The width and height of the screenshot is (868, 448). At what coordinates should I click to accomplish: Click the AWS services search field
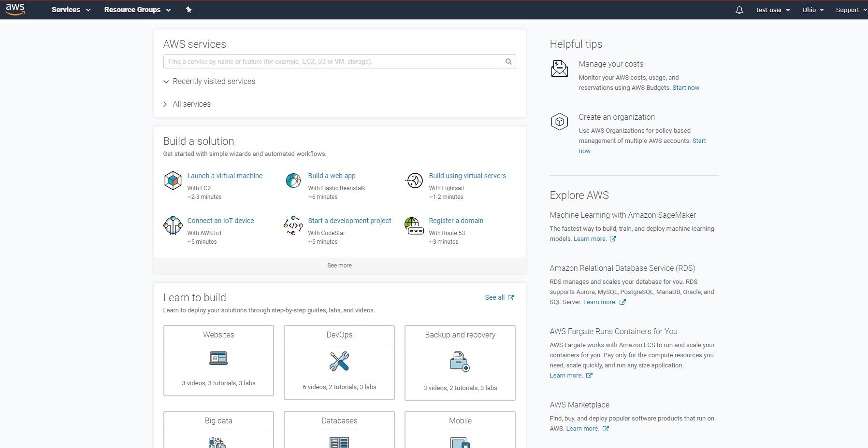pos(333,62)
